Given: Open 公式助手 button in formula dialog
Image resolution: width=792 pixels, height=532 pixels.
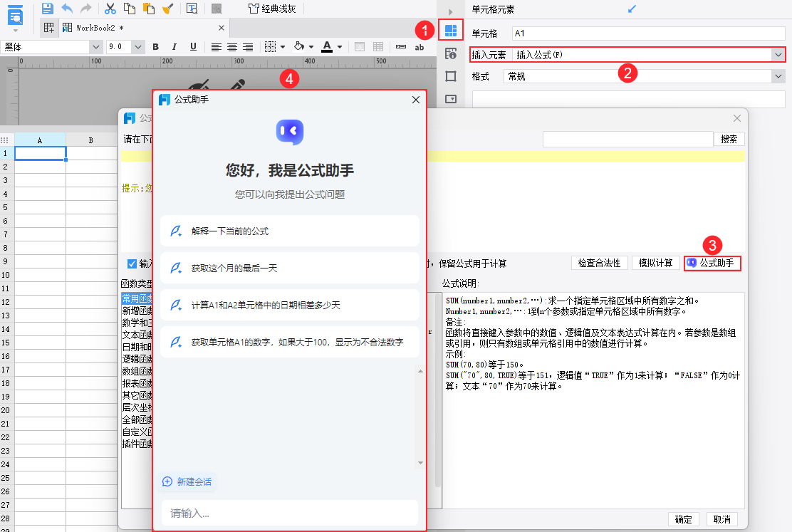Looking at the screenshot, I should (x=712, y=264).
